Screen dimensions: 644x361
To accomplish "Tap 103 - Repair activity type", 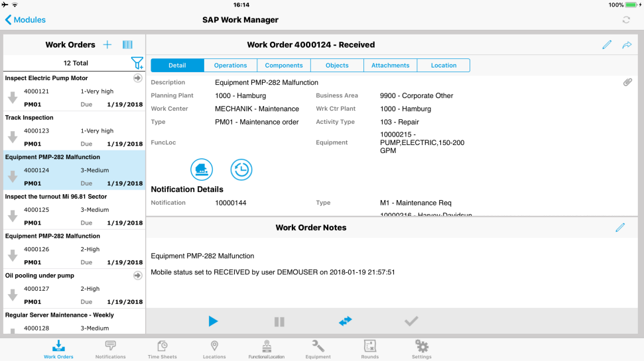I will pyautogui.click(x=400, y=122).
